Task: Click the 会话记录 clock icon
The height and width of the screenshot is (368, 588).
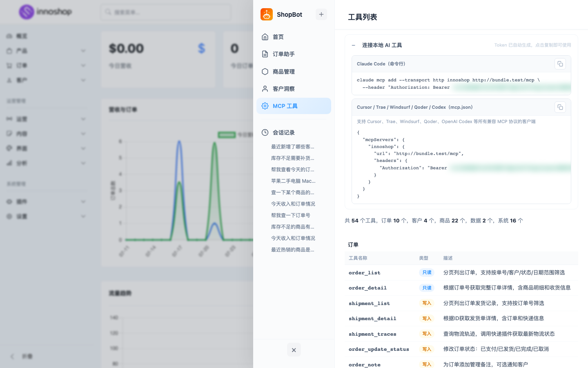Action: coord(265,132)
